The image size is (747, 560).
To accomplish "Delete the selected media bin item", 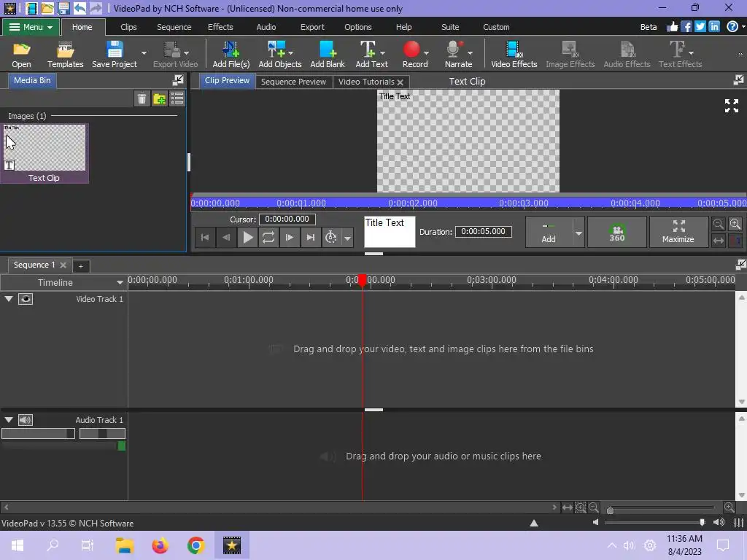I will tap(142, 98).
